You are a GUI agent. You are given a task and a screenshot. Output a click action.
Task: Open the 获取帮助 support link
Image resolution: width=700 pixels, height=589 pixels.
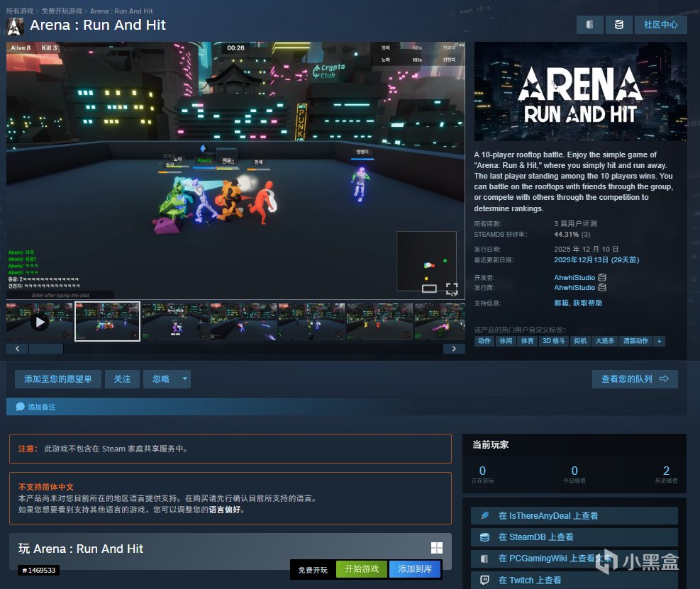pos(587,303)
